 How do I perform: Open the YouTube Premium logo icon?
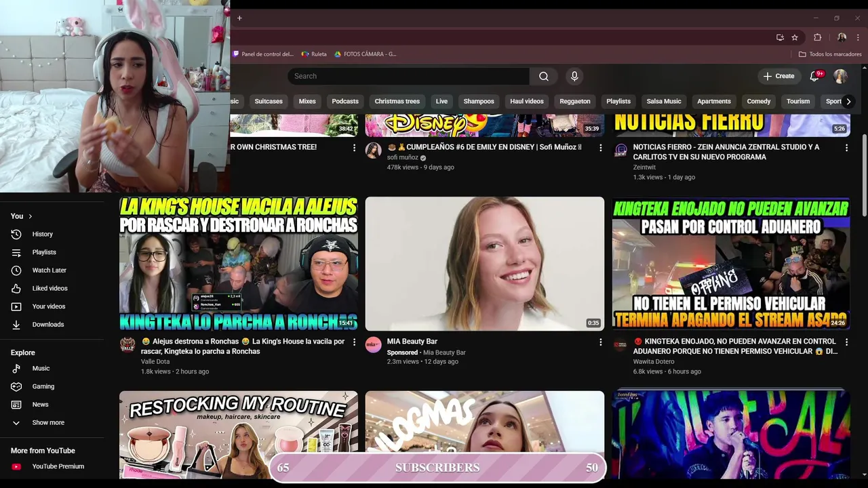click(16, 466)
